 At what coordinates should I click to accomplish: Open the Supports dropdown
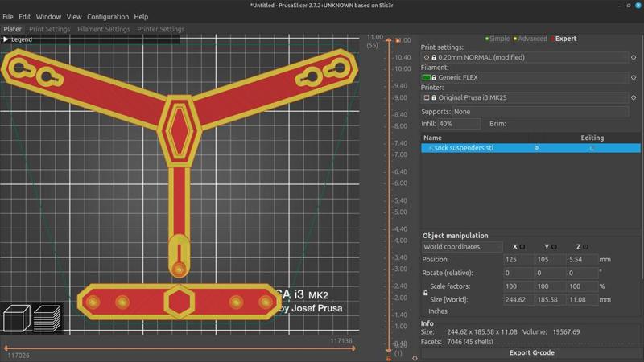coord(540,112)
